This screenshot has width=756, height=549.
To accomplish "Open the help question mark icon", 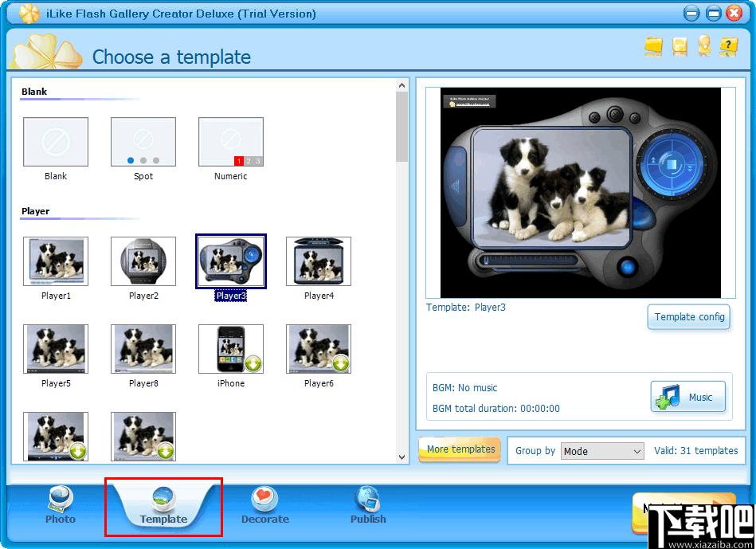I will point(729,46).
